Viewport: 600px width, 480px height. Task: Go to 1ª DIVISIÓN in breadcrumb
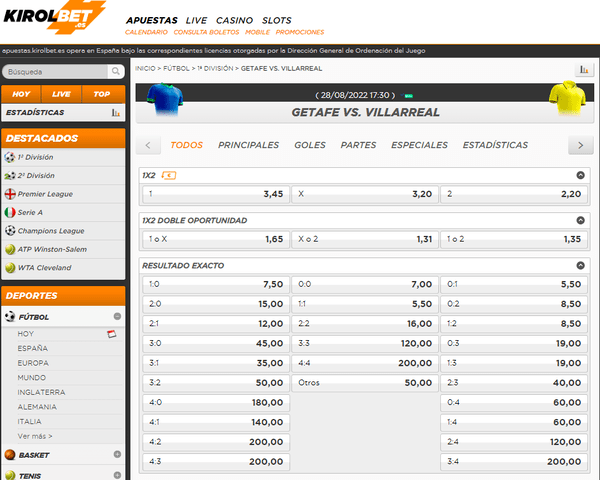coord(215,69)
